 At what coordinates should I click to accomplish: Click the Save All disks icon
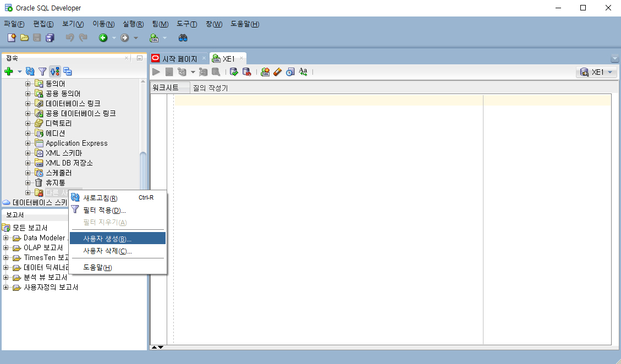coord(50,37)
